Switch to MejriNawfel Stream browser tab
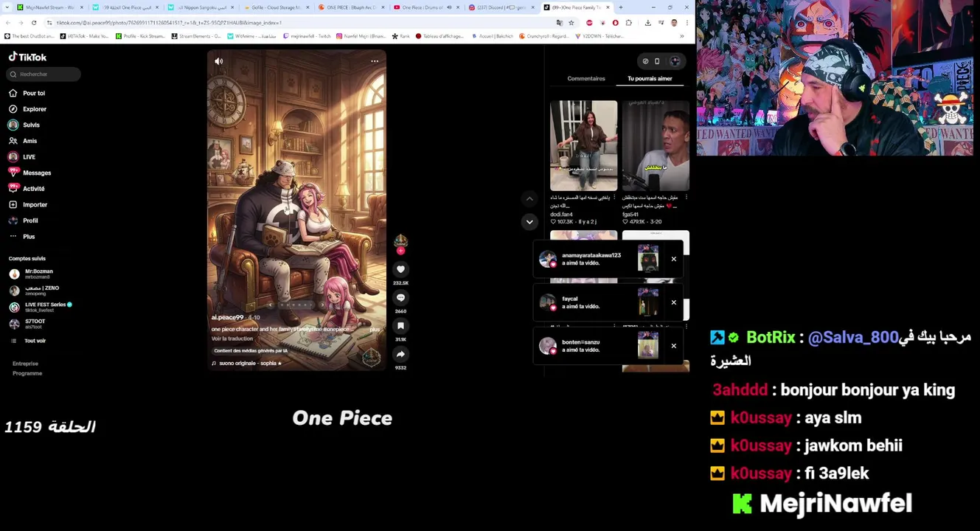 tap(51, 7)
